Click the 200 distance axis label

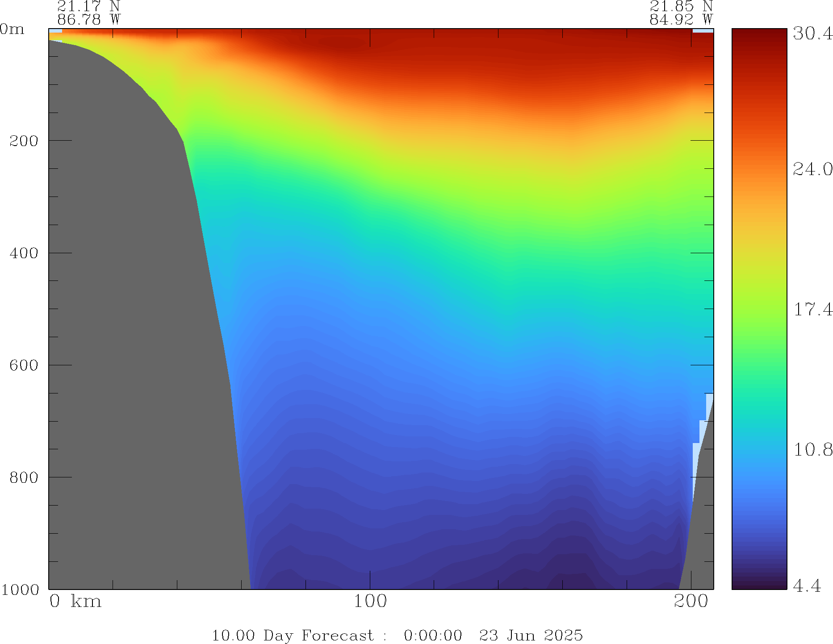pyautogui.click(x=691, y=601)
